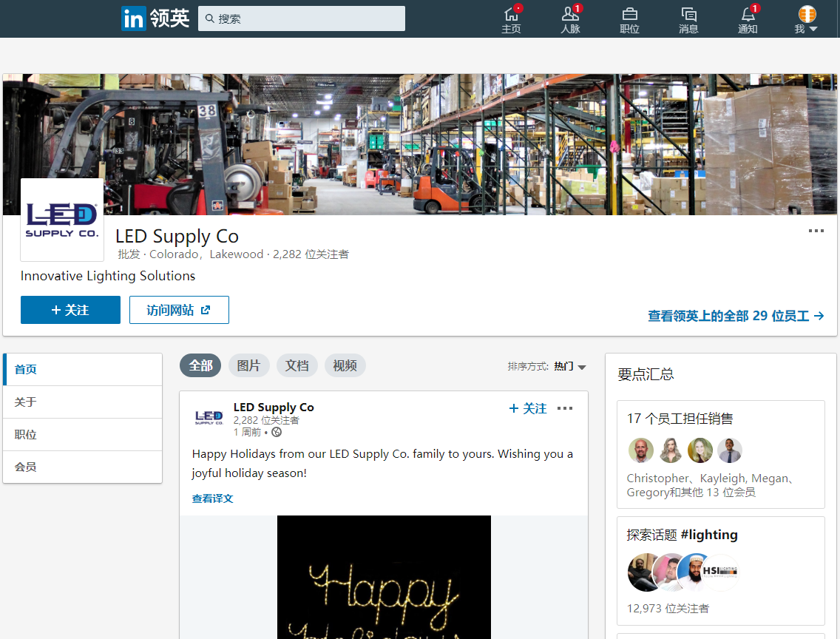Expand the 我 profile menu
The image size is (840, 639).
(x=806, y=19)
